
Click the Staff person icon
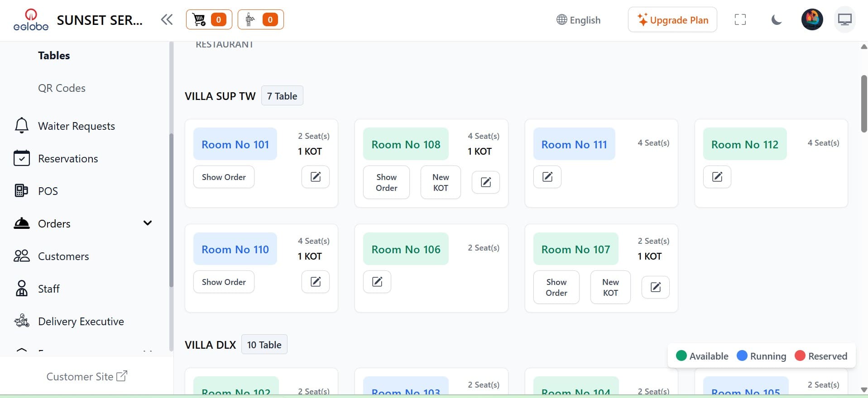[x=21, y=288]
